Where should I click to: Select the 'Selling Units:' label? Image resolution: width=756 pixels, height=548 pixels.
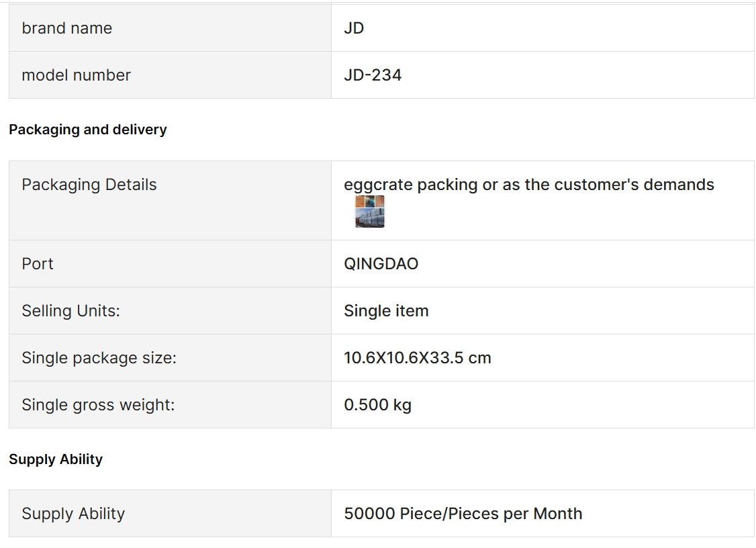click(71, 311)
